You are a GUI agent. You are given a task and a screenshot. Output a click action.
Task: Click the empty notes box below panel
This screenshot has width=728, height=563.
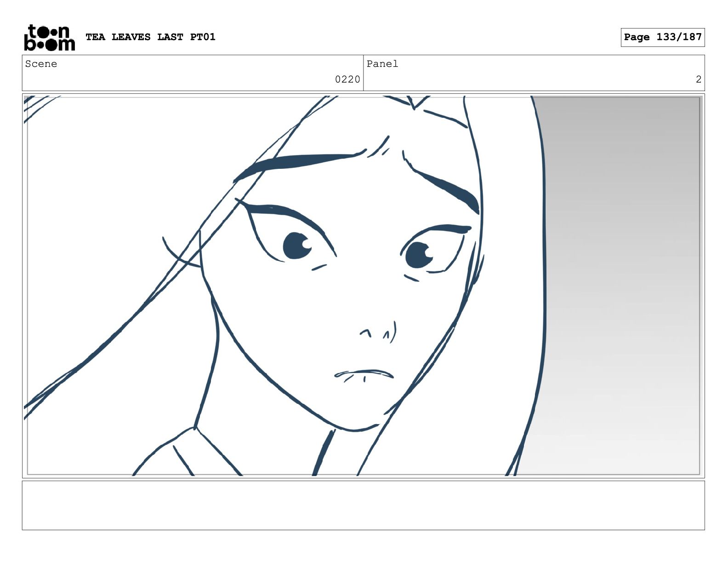coord(363,505)
